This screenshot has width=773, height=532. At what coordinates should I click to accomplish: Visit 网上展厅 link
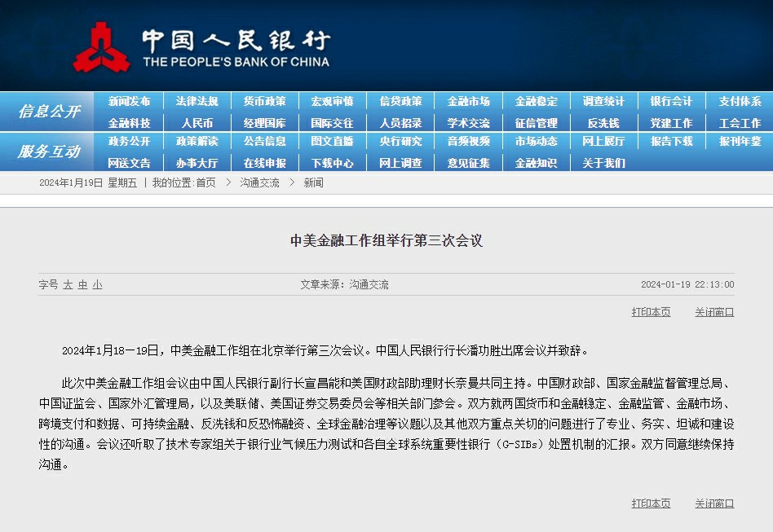(604, 142)
